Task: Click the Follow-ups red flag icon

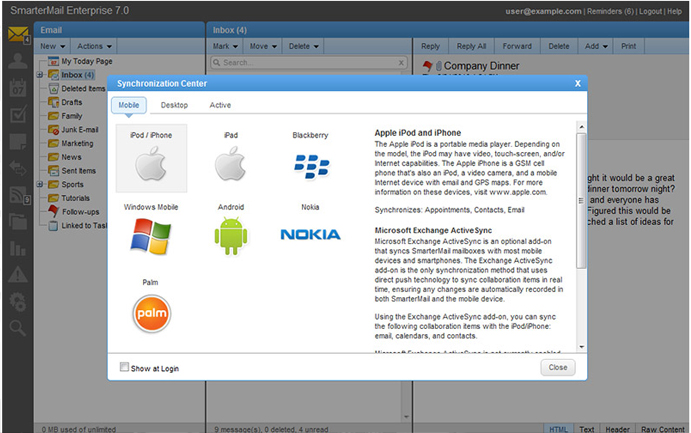Action: pos(54,211)
